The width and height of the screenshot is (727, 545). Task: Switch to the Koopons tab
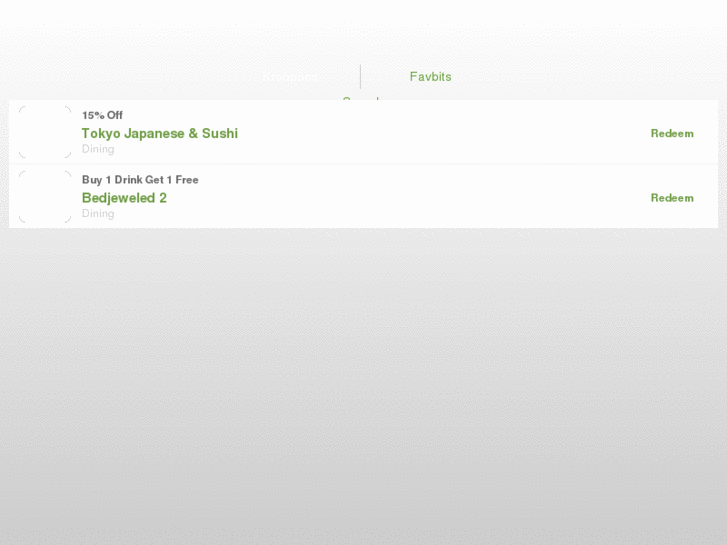click(291, 77)
